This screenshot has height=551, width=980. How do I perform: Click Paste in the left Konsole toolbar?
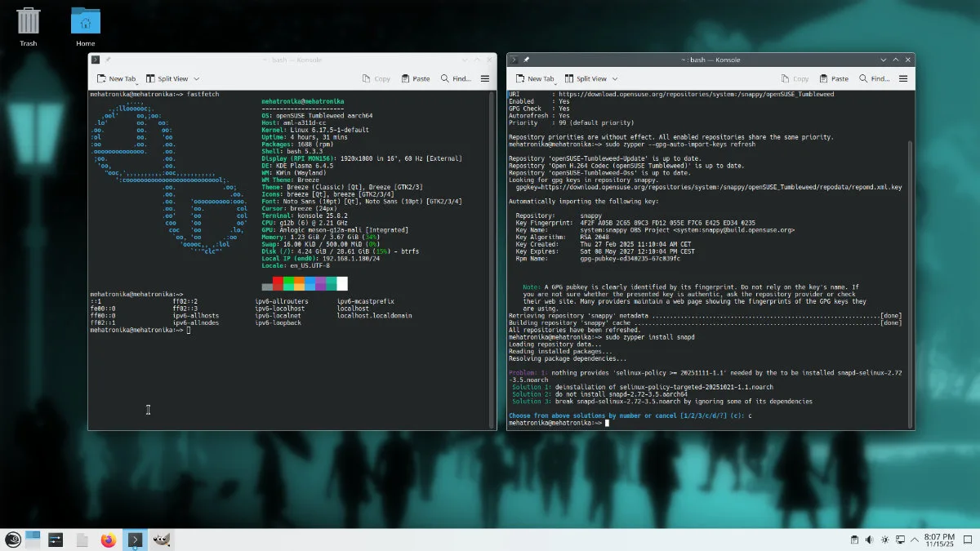pos(415,78)
